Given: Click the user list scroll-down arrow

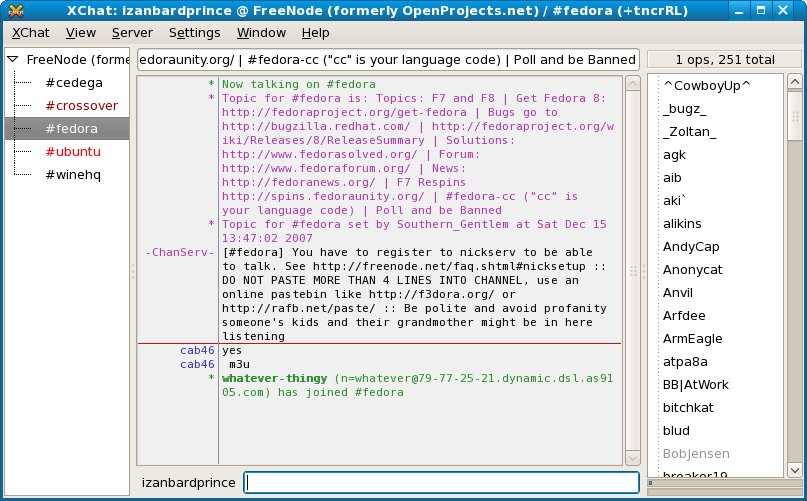Looking at the screenshot, I should tap(794, 469).
